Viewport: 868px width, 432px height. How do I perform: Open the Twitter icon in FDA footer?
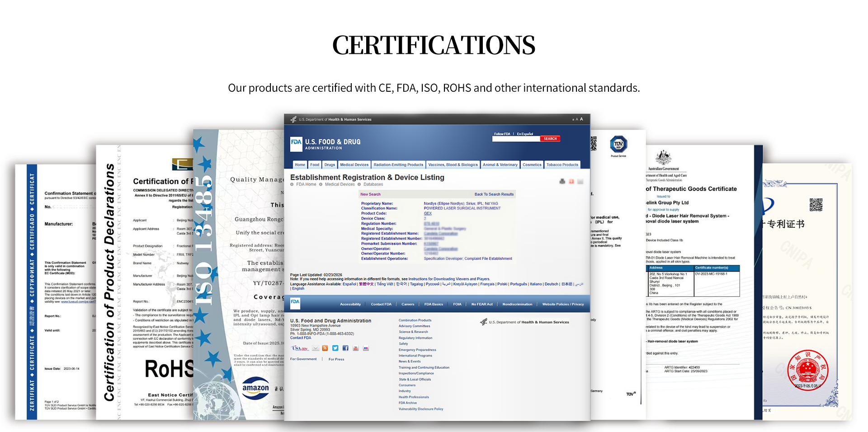point(335,348)
